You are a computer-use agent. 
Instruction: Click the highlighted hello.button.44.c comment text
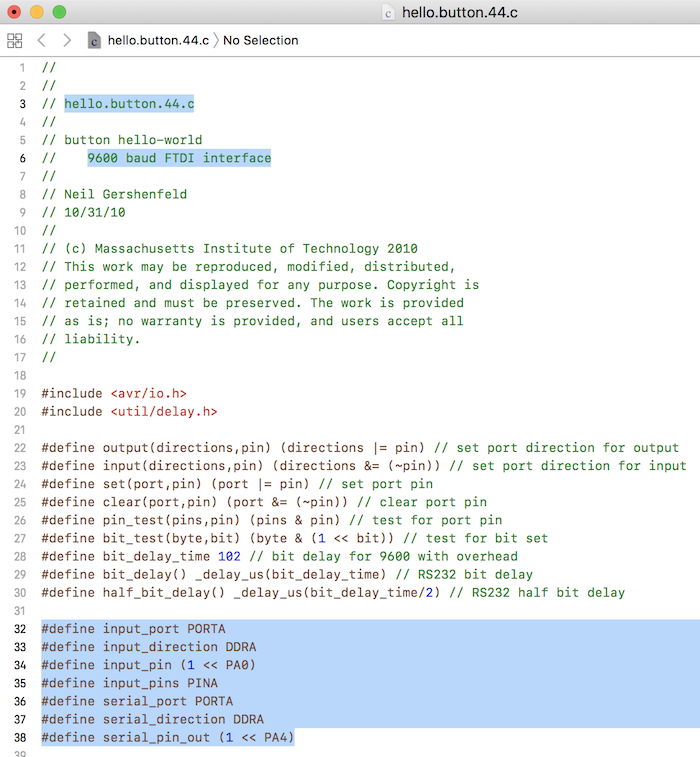coord(129,104)
